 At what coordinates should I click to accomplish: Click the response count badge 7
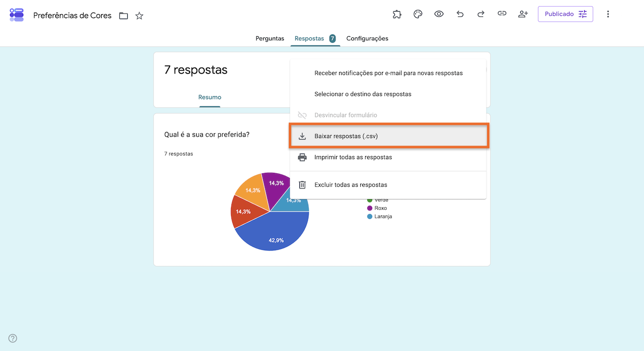333,38
